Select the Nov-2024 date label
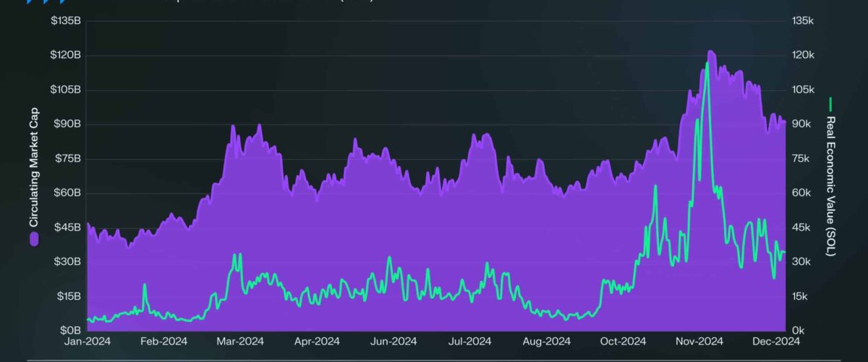The image size is (868, 362). click(700, 342)
